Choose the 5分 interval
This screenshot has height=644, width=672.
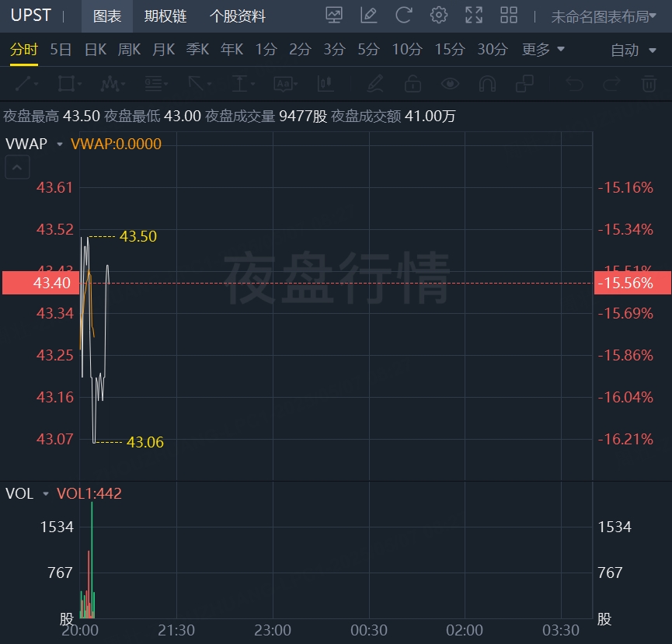(368, 49)
